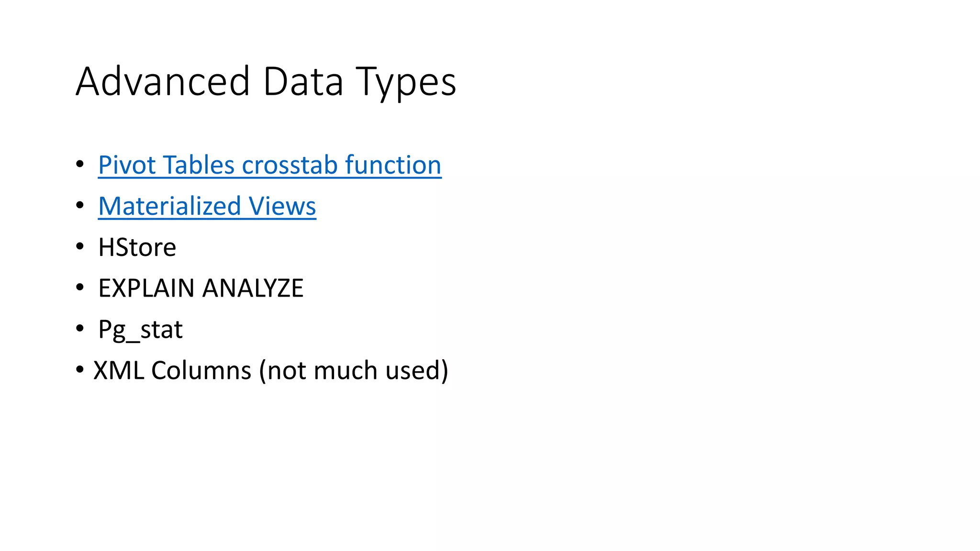
Task: Click the bullet dot before Pg_stat
Action: point(80,329)
